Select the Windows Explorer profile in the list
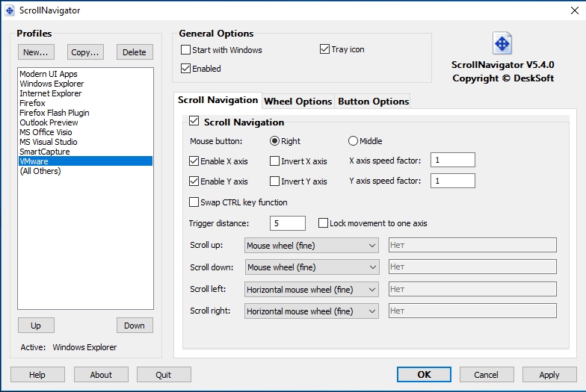586x392 pixels. (85, 84)
